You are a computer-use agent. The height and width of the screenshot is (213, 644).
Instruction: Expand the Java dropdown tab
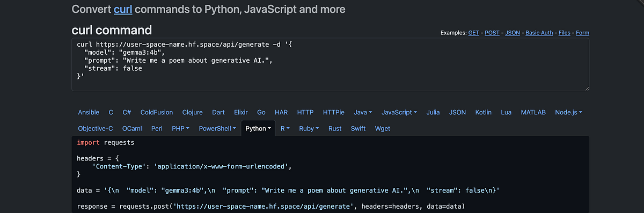tap(363, 112)
